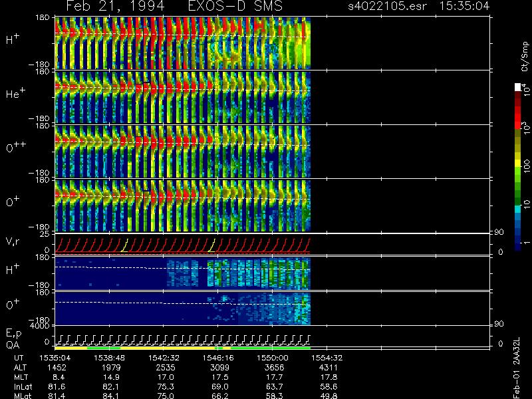Click the altitude value '3099'
Viewport: 532px width, 399px height.
tap(220, 368)
